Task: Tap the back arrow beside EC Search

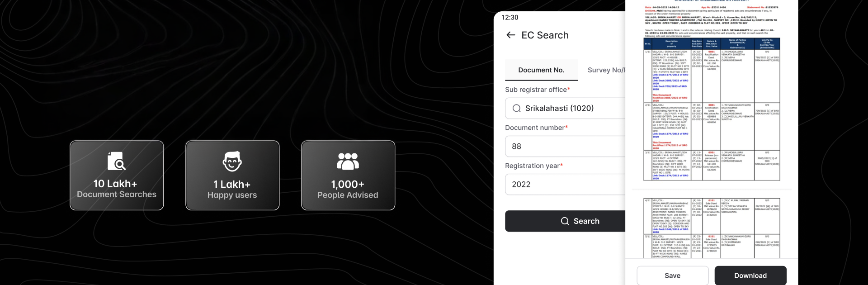Action: (511, 35)
